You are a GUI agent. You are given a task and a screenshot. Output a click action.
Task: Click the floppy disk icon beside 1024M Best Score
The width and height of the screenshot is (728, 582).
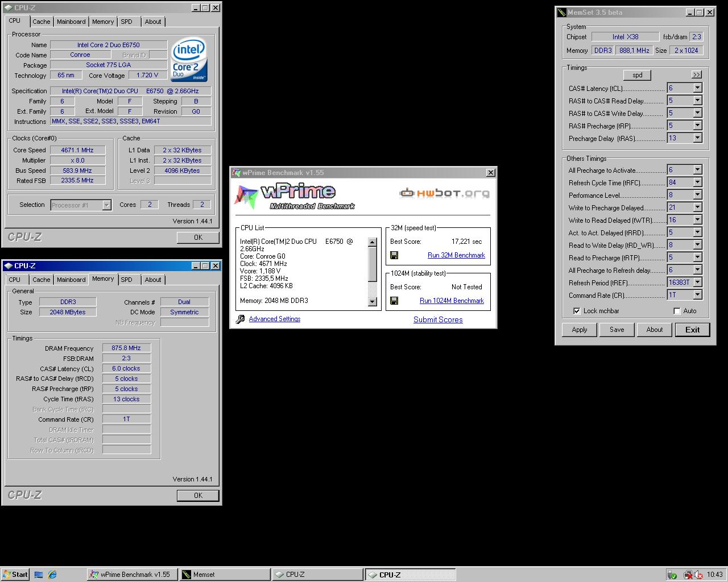click(x=394, y=301)
